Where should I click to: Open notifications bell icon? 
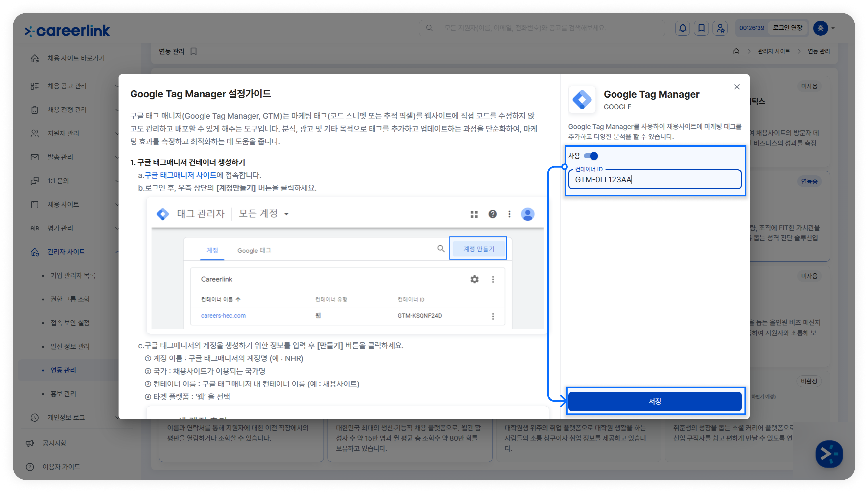(683, 28)
